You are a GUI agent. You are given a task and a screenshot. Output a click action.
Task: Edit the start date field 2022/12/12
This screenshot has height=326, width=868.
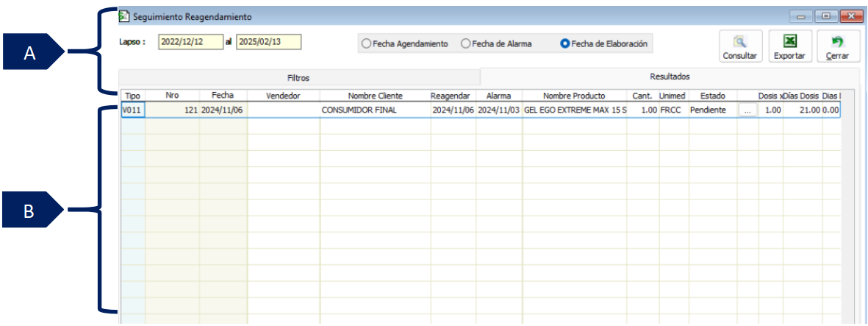click(x=190, y=42)
